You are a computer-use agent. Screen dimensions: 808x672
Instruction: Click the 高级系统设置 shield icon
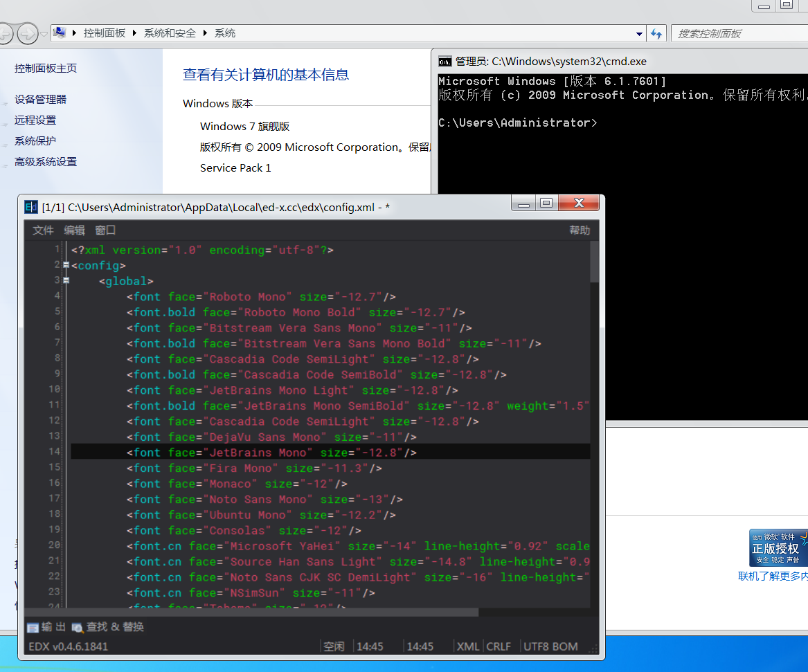(5, 166)
